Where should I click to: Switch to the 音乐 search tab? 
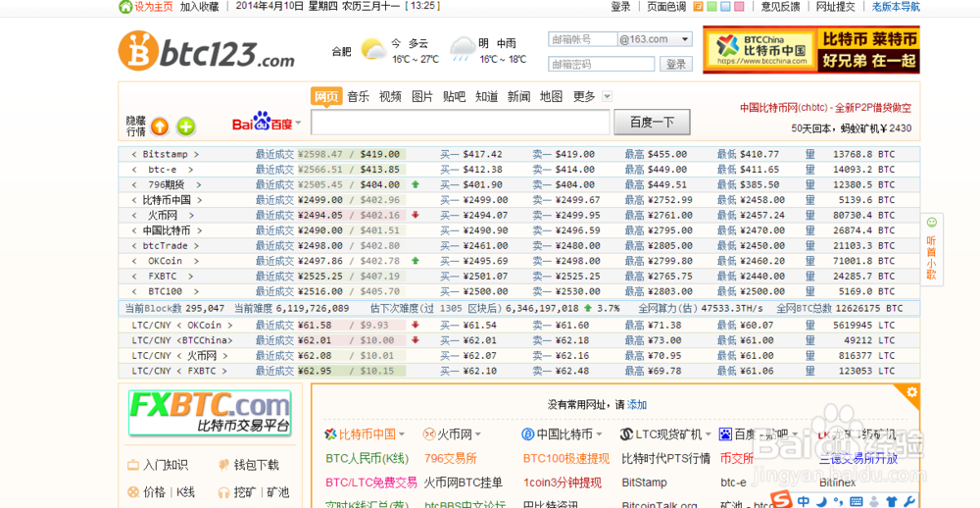coord(358,96)
